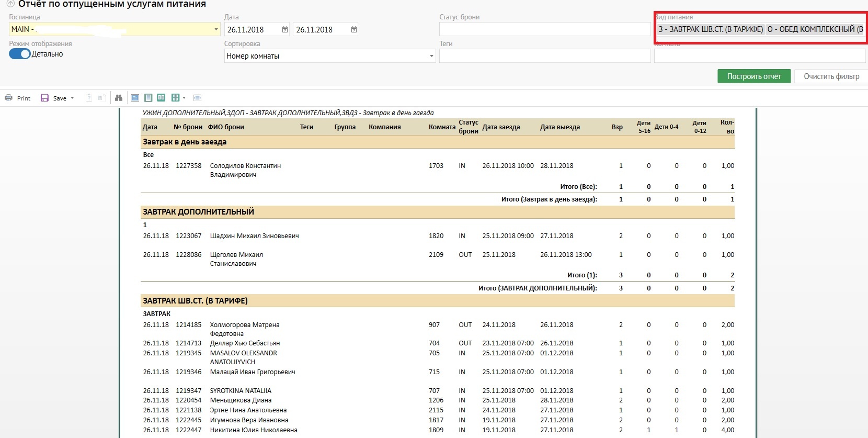Open calendar picker for end date

354,30
